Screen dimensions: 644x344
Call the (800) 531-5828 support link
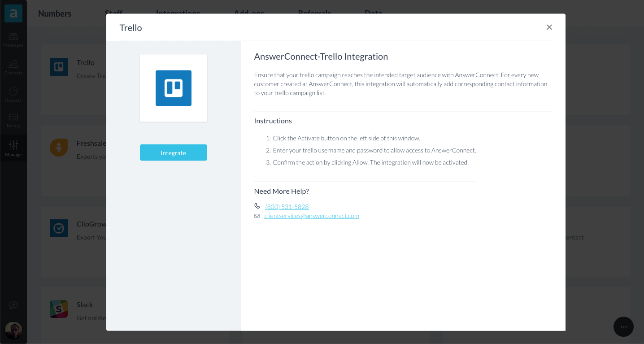click(x=287, y=206)
